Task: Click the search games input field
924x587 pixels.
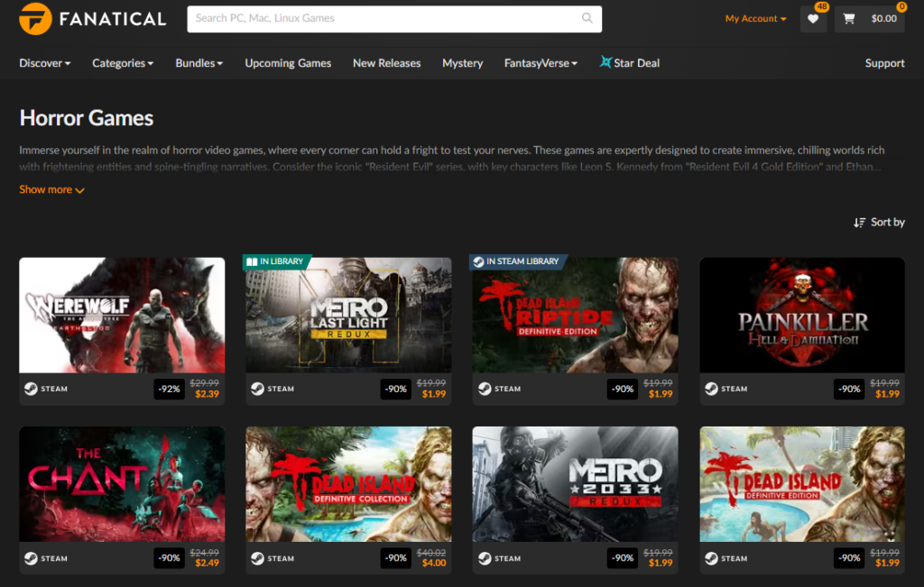Action: [x=394, y=19]
